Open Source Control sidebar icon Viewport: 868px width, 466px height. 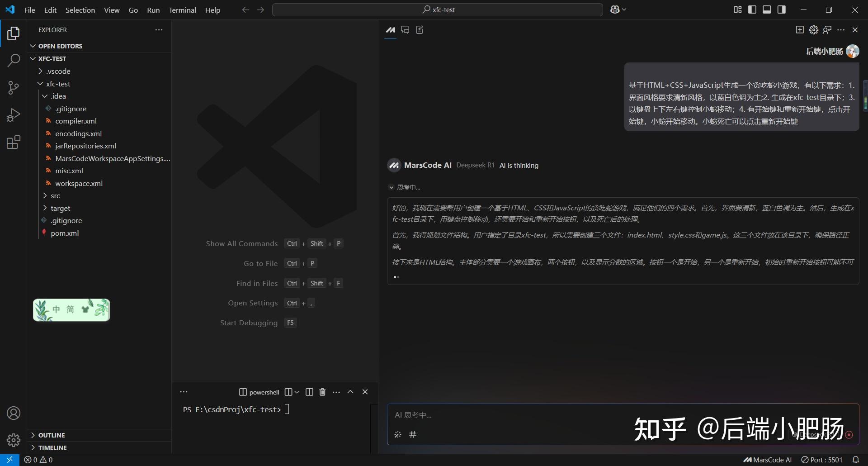pyautogui.click(x=14, y=88)
